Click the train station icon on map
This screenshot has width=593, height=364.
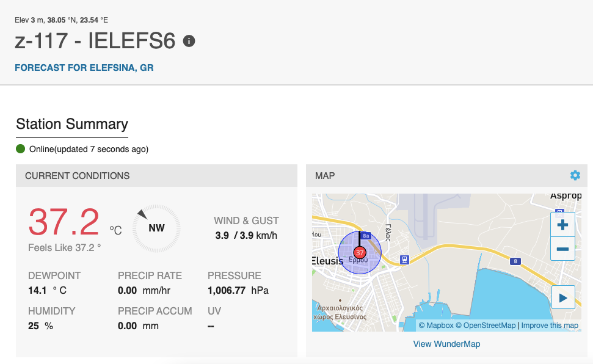click(x=404, y=260)
